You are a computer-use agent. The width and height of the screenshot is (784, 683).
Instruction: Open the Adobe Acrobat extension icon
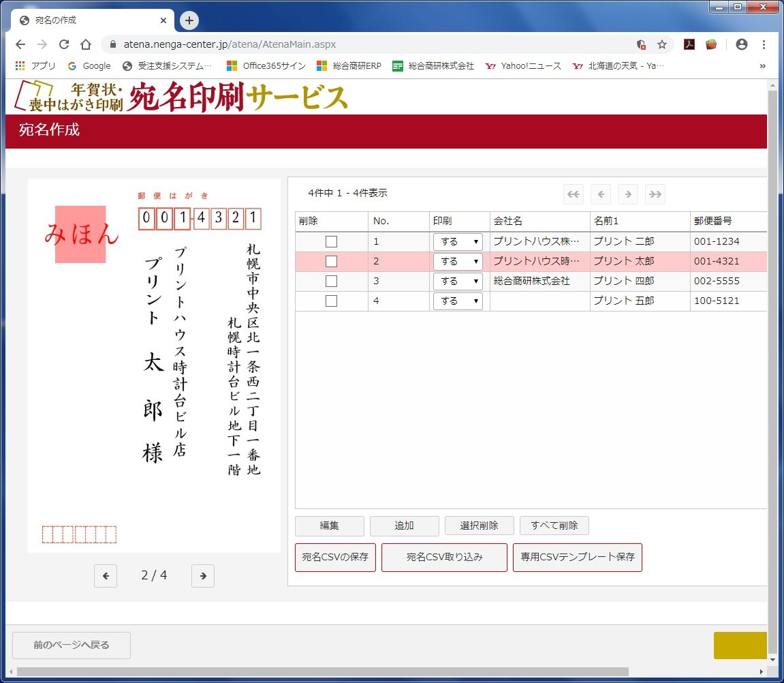pyautogui.click(x=689, y=44)
